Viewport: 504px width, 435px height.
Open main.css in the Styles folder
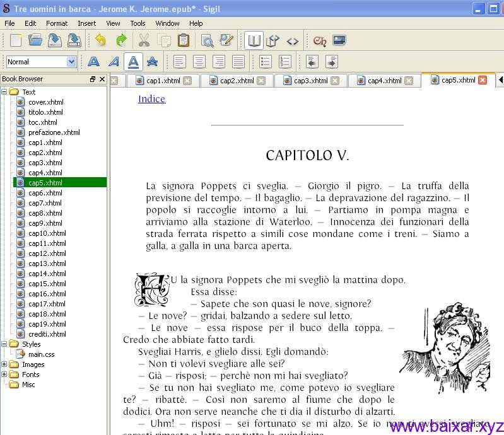coord(41,354)
